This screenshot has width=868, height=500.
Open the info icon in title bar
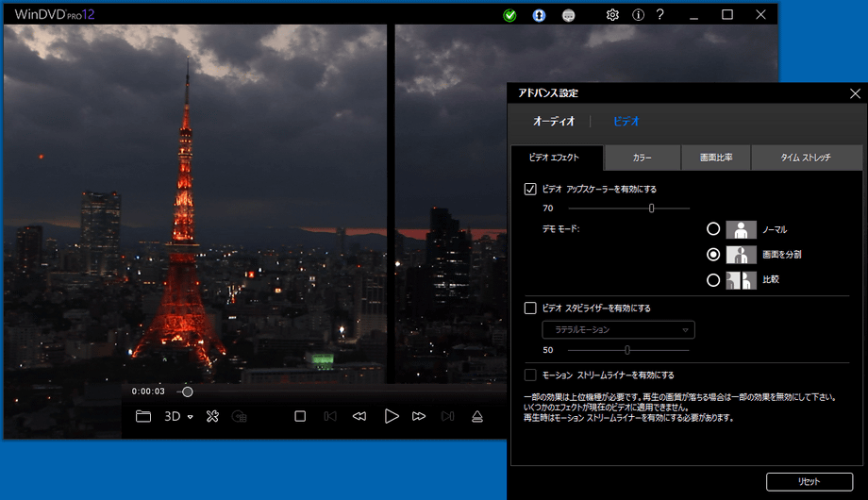click(x=639, y=15)
